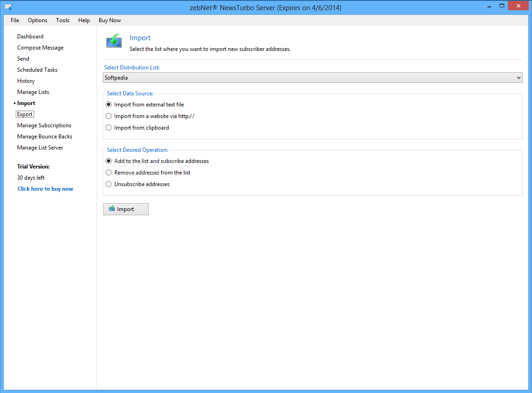This screenshot has height=393, width=532.
Task: Choose Import from clipboard option
Action: tap(138, 127)
